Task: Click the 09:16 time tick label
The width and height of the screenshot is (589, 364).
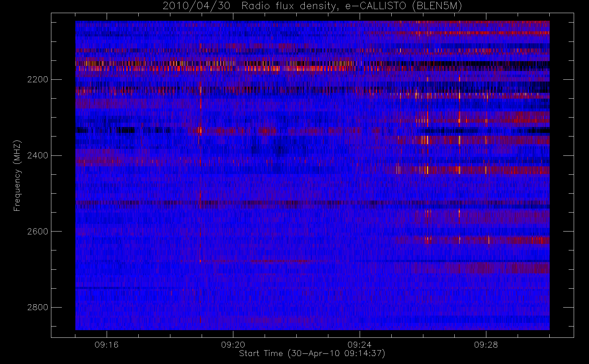Action: 106,345
